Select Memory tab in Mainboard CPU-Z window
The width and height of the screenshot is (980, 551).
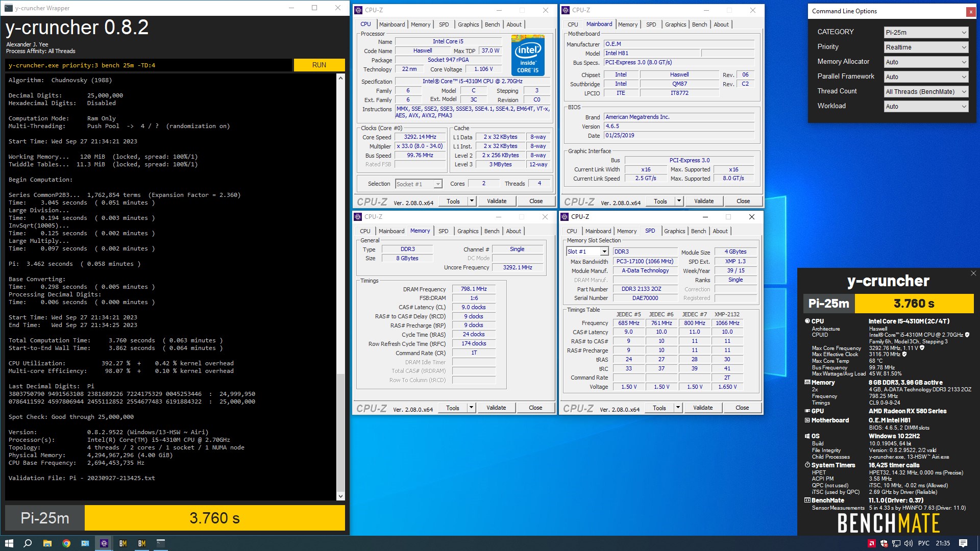pos(627,24)
